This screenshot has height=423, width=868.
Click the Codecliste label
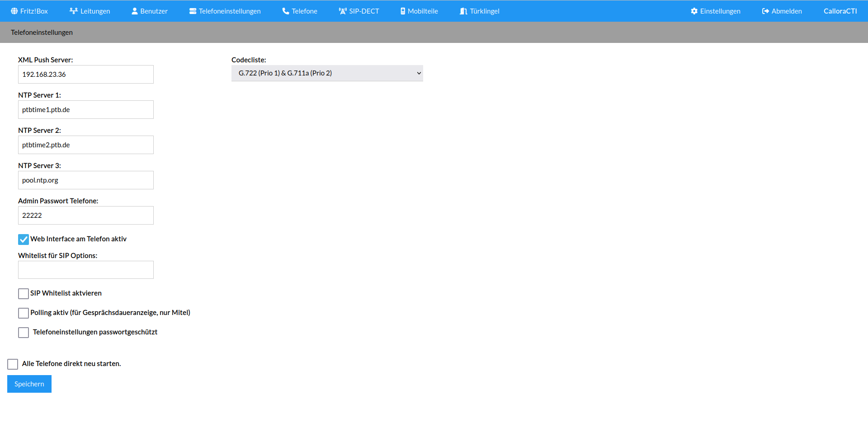[x=249, y=60]
